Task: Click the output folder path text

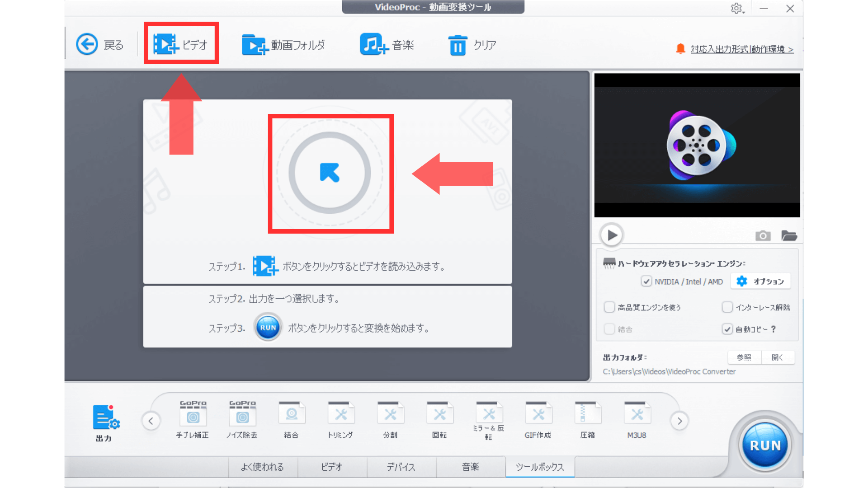Action: click(x=669, y=371)
